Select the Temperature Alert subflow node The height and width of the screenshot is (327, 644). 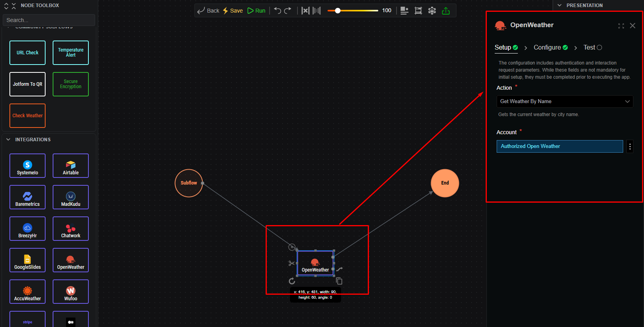(x=71, y=53)
